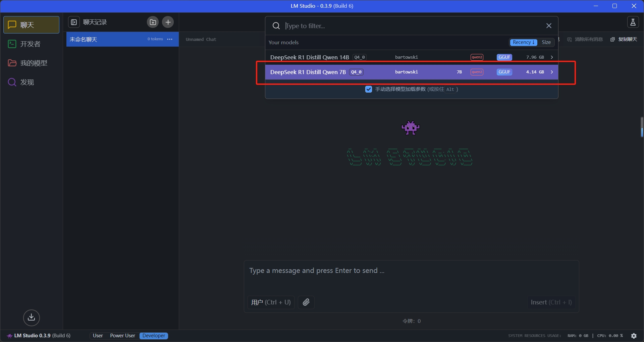Click the 复制聊天 duplicate chat button
644x342 pixels.
[624, 39]
